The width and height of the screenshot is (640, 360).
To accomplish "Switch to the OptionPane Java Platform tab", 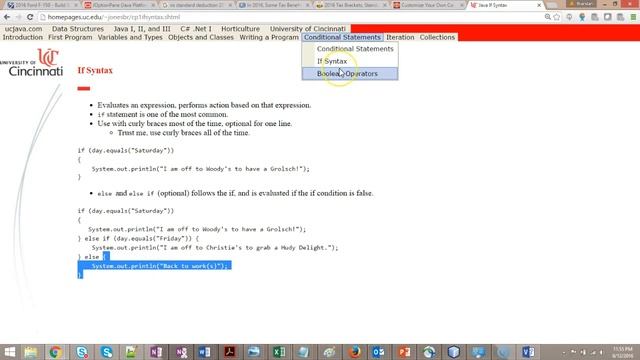I will pos(119,5).
